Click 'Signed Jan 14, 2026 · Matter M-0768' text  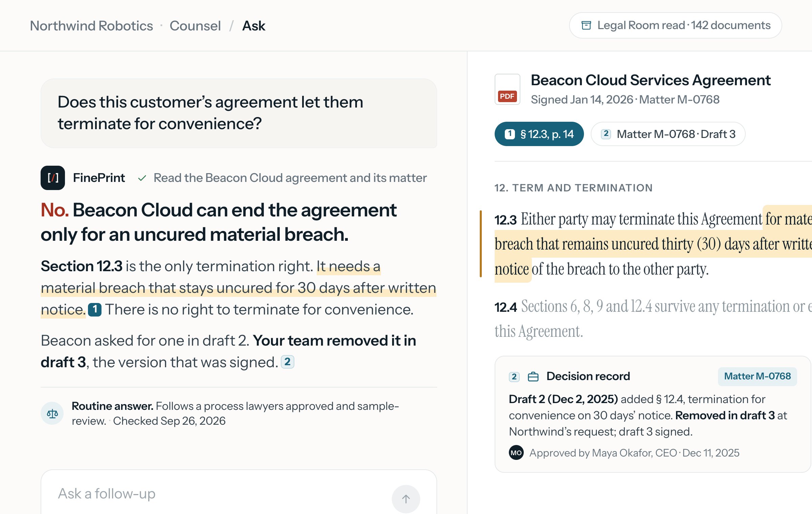[625, 99]
